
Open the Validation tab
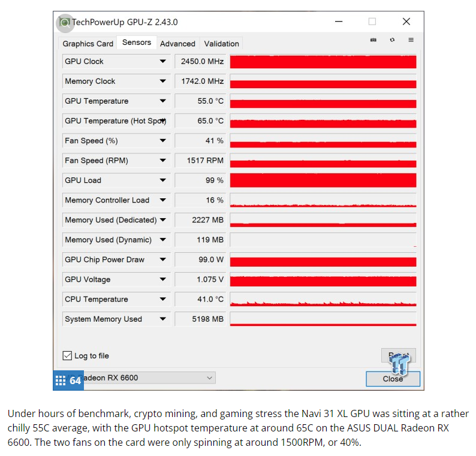pos(221,44)
